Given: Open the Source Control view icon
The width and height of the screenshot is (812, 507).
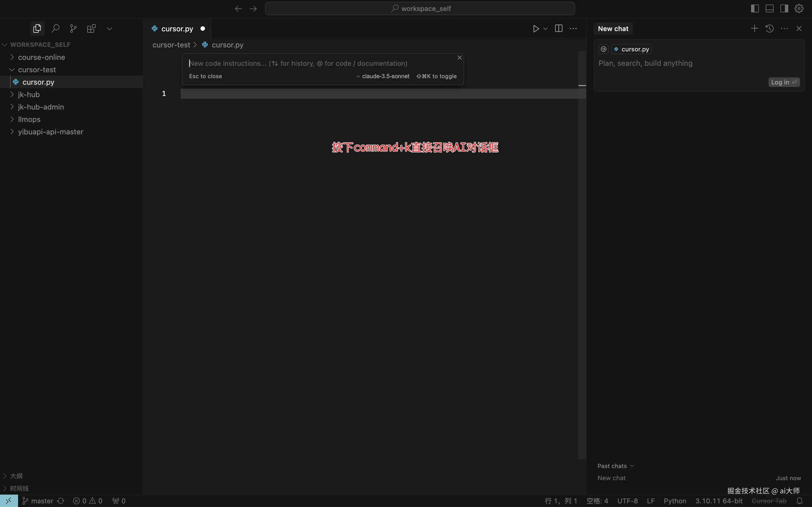Looking at the screenshot, I should coord(73,29).
